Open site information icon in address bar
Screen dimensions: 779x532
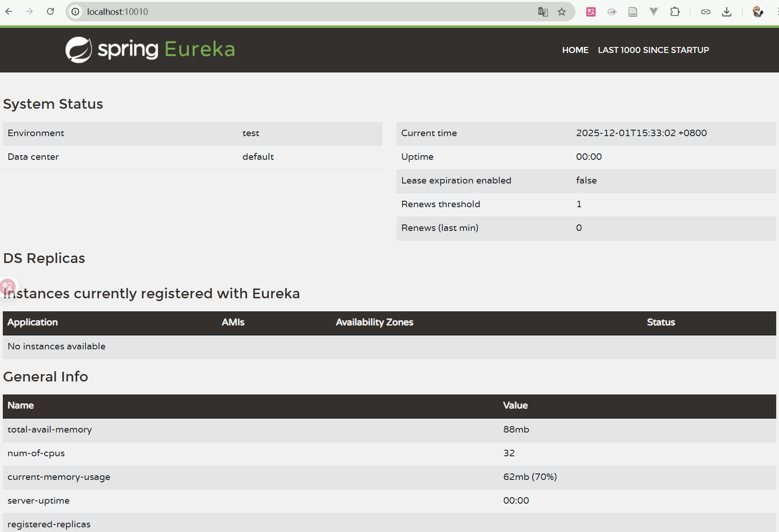(75, 12)
